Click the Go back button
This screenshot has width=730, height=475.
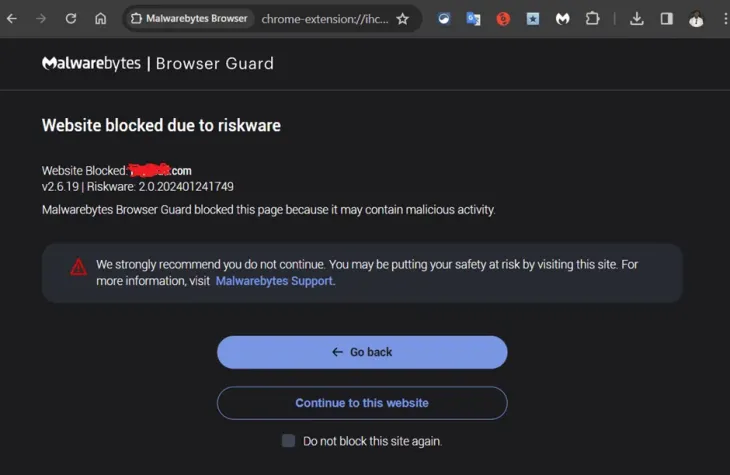(x=362, y=352)
